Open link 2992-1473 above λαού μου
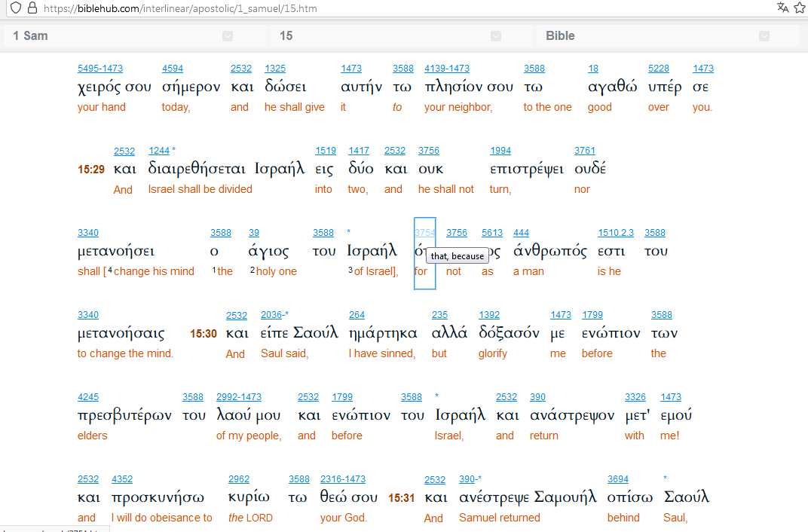This screenshot has width=808, height=532. [239, 397]
